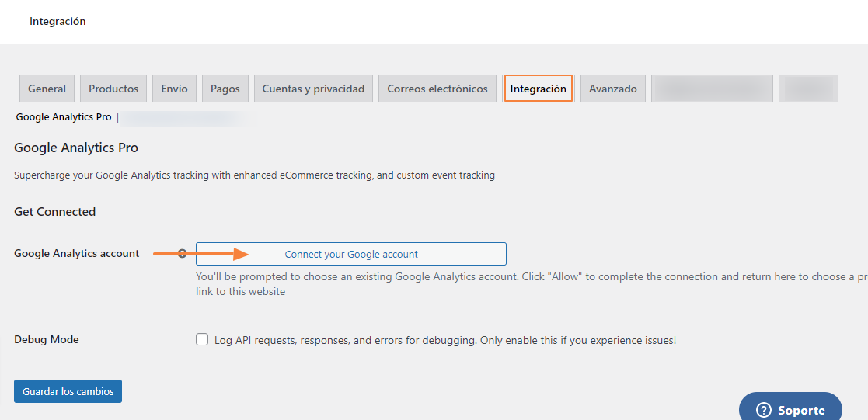Select the last blurred tab in the row

pyautogui.click(x=808, y=89)
